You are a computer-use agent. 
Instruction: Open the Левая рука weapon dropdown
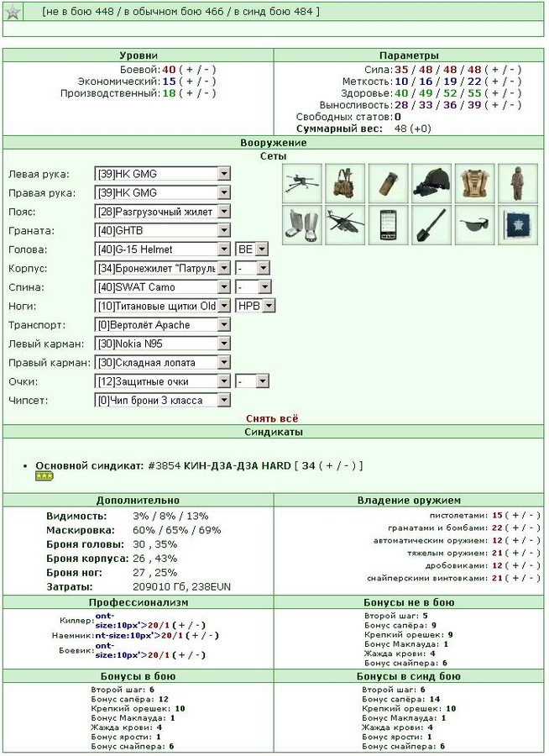(x=163, y=174)
